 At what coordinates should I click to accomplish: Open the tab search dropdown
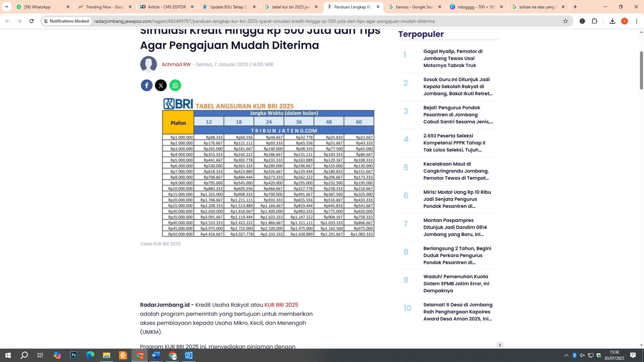pos(6,7)
